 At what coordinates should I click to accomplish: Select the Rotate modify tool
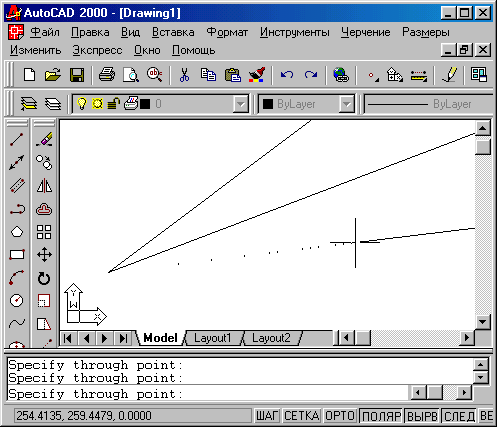(x=44, y=278)
